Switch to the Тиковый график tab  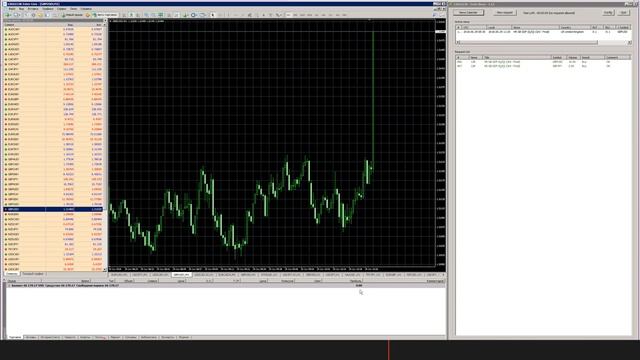click(x=33, y=274)
